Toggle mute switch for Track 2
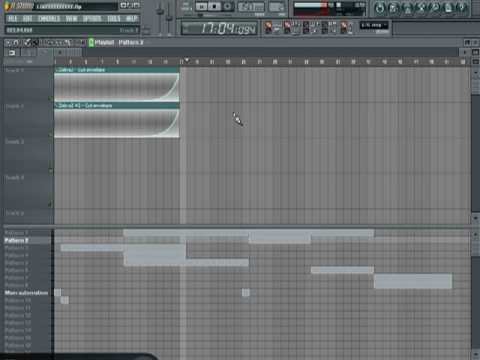 tap(51, 134)
